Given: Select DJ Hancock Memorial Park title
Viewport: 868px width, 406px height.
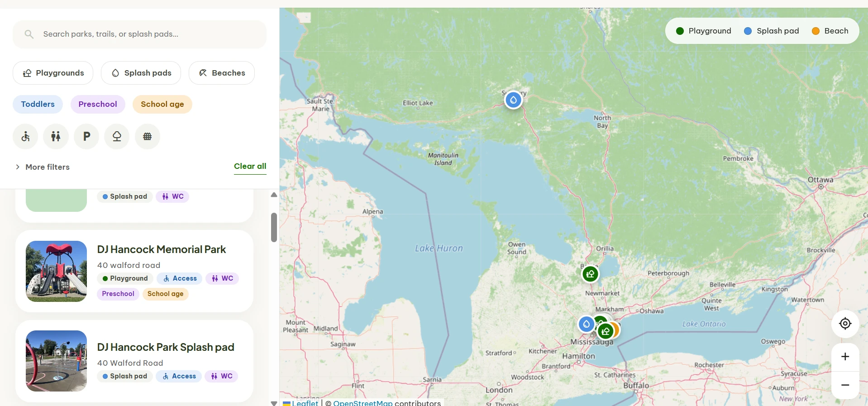Looking at the screenshot, I should point(162,249).
